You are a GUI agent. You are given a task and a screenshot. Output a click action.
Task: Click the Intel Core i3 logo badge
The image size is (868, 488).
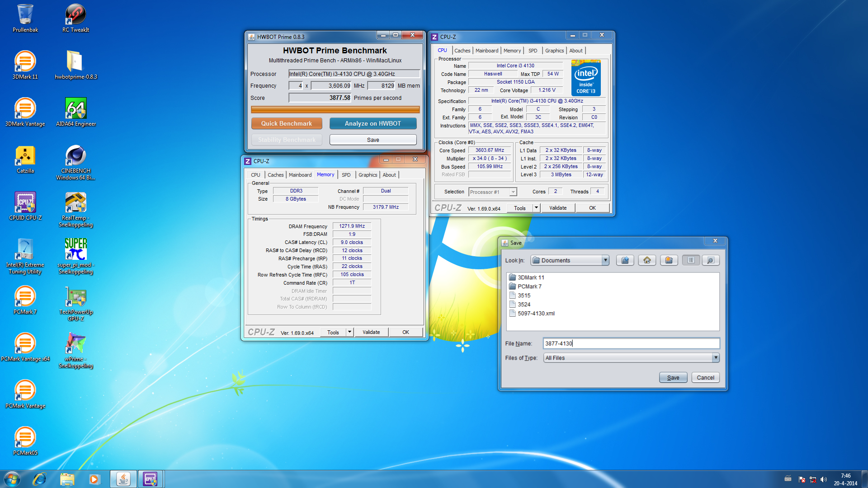[x=586, y=78]
